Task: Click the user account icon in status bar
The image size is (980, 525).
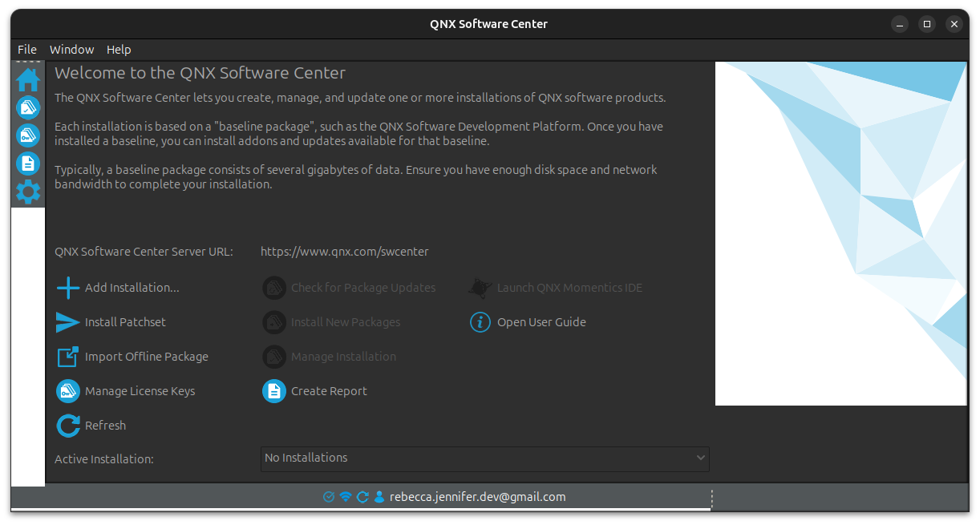Action: pos(379,497)
